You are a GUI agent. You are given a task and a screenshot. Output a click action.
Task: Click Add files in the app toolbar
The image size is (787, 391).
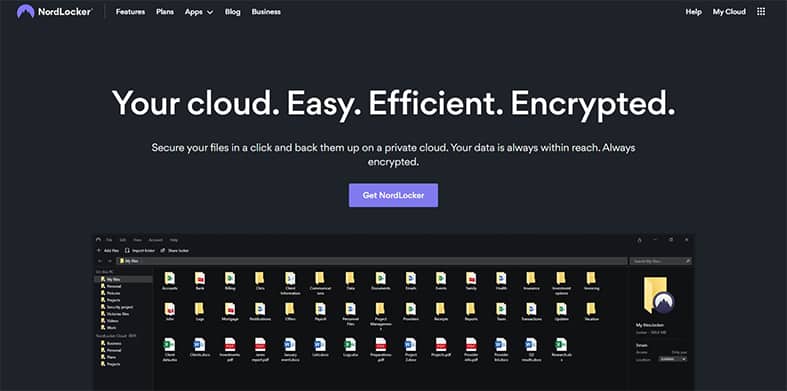coord(107,250)
